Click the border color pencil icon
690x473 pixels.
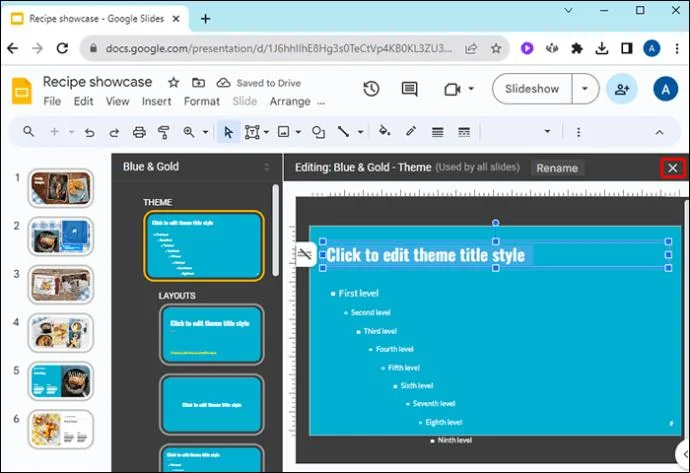pyautogui.click(x=411, y=131)
